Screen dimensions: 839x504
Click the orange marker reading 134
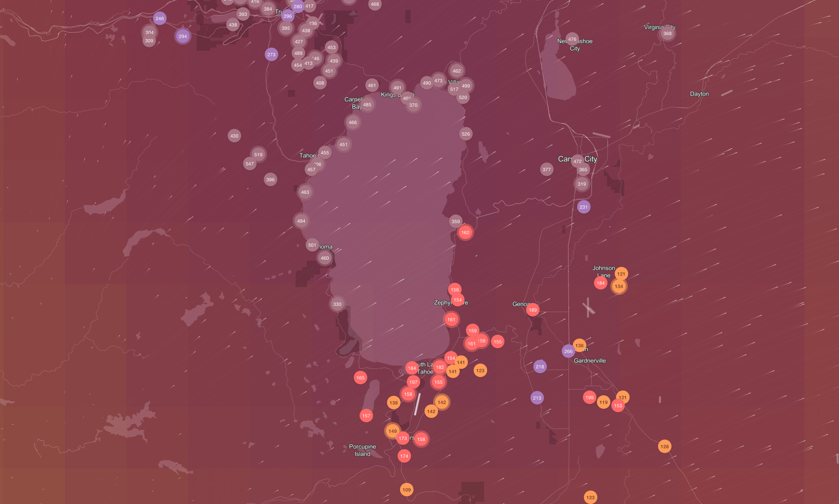tap(619, 287)
